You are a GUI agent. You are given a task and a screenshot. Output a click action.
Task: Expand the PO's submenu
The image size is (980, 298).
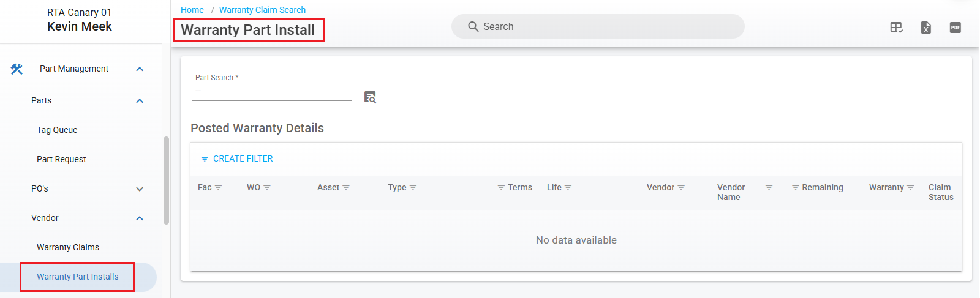(x=140, y=189)
